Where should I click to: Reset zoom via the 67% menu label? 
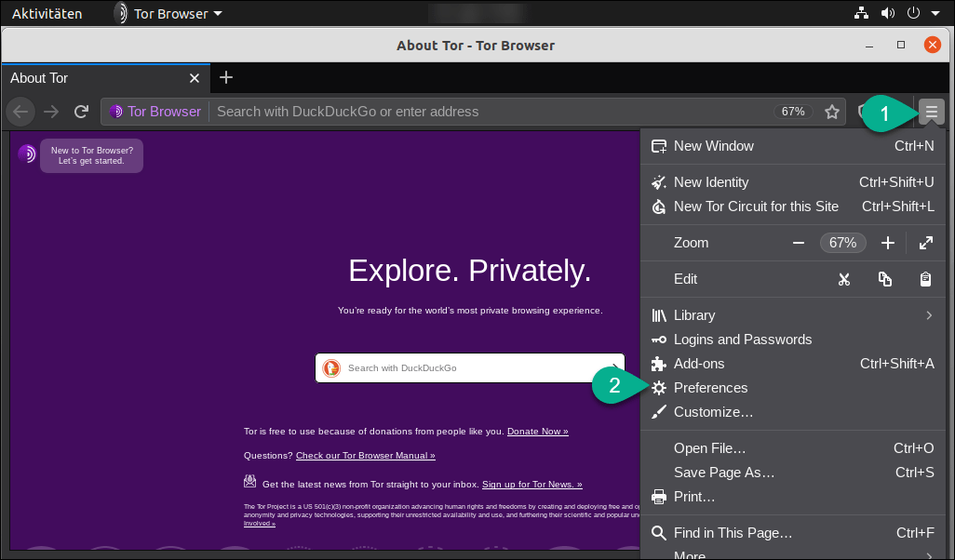point(843,243)
